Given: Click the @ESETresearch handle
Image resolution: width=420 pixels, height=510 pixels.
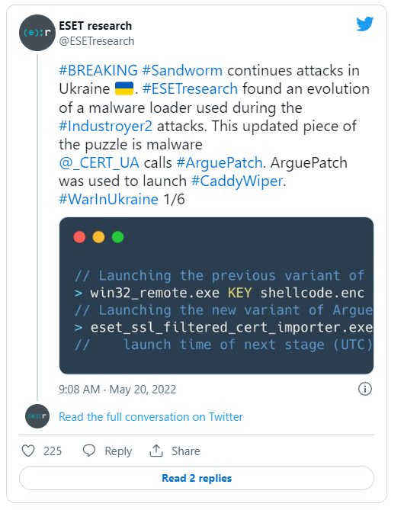Looking at the screenshot, I should [x=96, y=41].
